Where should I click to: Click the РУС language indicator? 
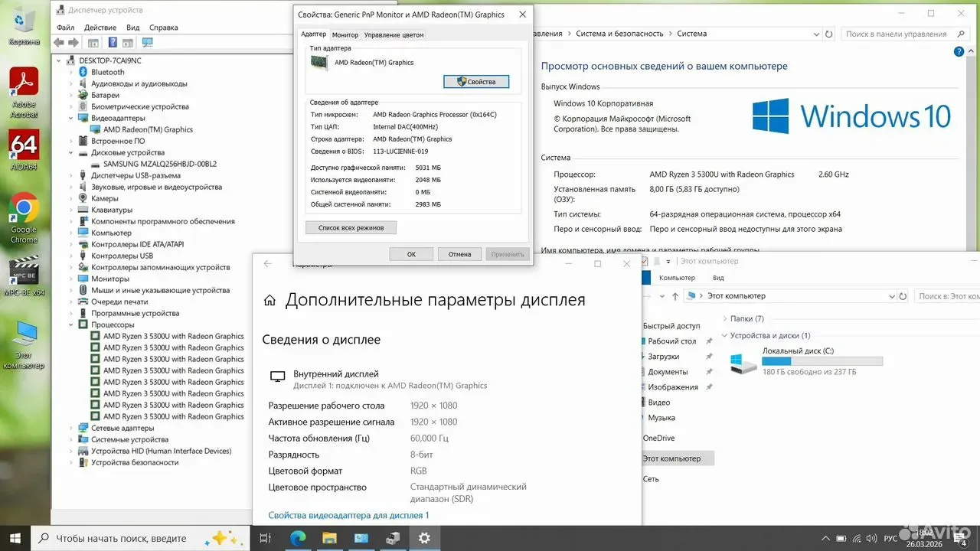890,539
